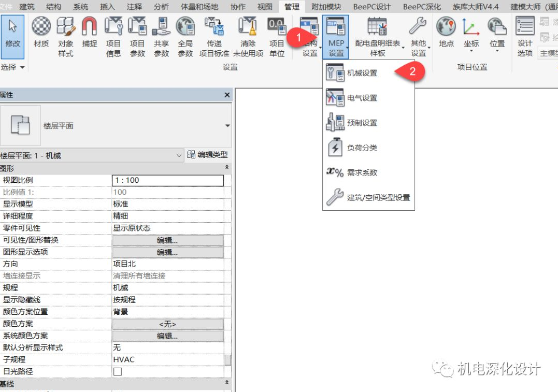The width and height of the screenshot is (558, 392).
Task: Click the 视图比例 field showing 1 : 100
Action: (168, 180)
